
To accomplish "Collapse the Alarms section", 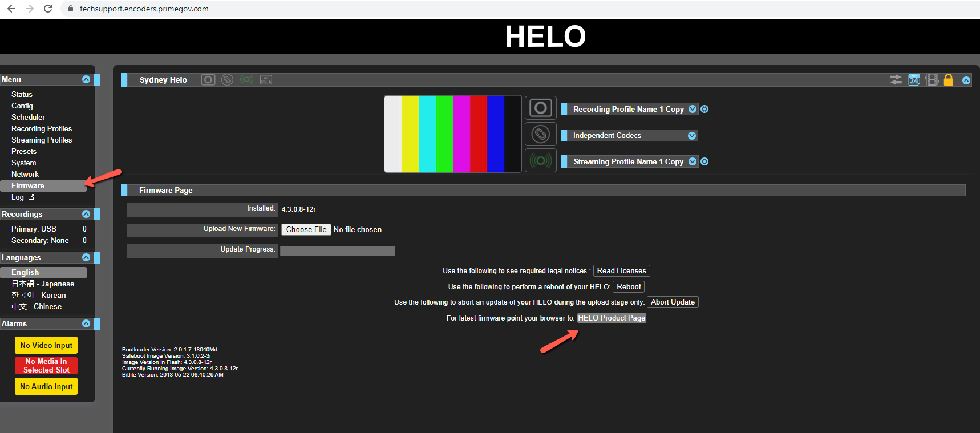I will click(x=86, y=323).
